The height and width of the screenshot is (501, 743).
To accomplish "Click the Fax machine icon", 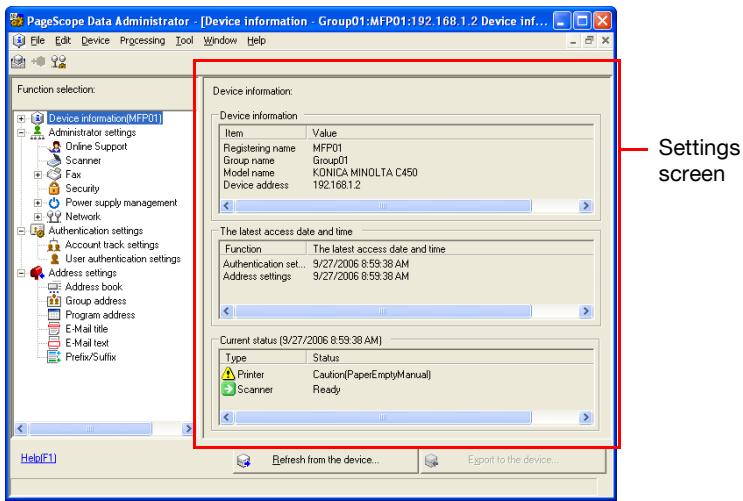I will point(54,174).
